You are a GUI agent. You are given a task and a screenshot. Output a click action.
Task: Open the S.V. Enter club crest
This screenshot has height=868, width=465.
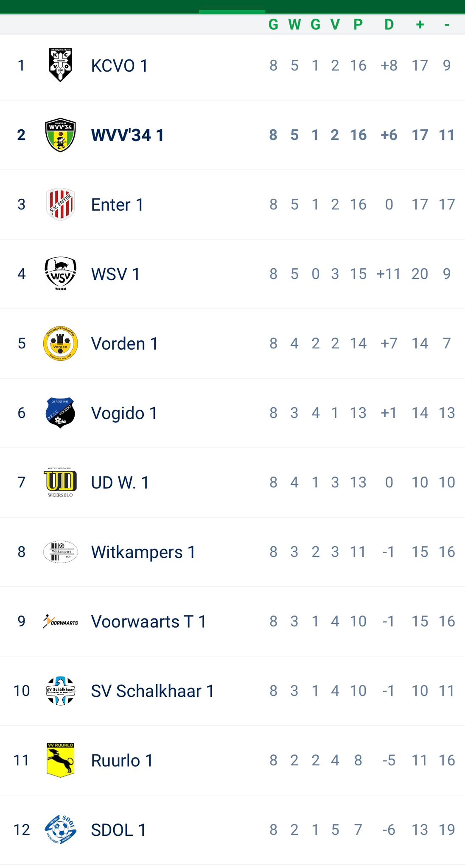pyautogui.click(x=60, y=204)
